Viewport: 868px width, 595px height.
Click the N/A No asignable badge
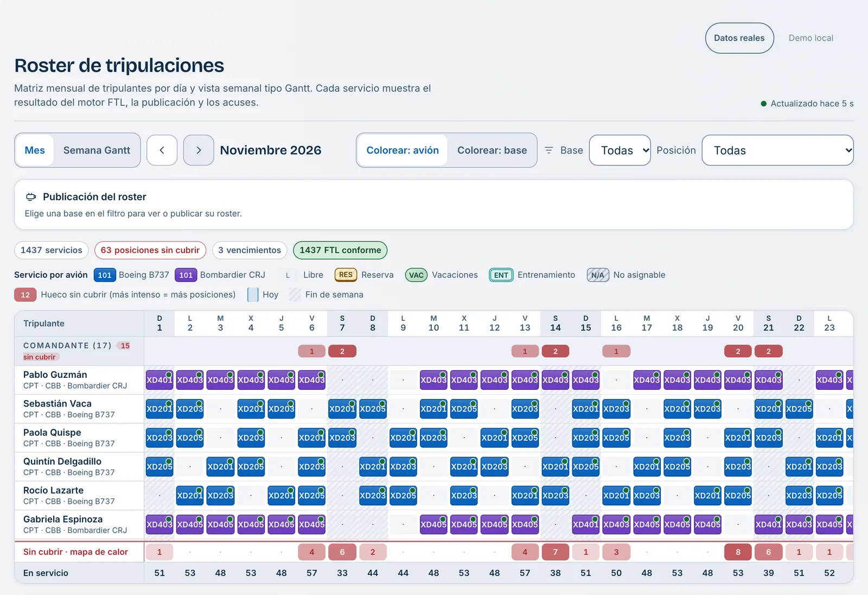coord(598,275)
